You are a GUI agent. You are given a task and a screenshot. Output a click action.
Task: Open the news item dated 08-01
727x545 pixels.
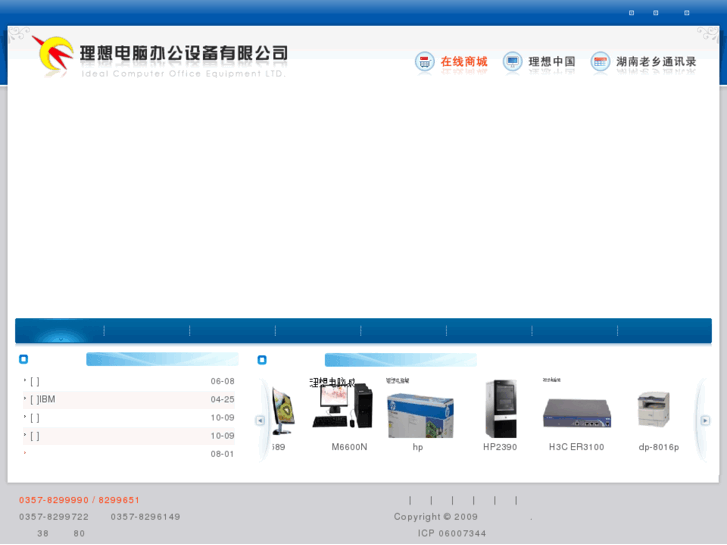pyautogui.click(x=129, y=454)
